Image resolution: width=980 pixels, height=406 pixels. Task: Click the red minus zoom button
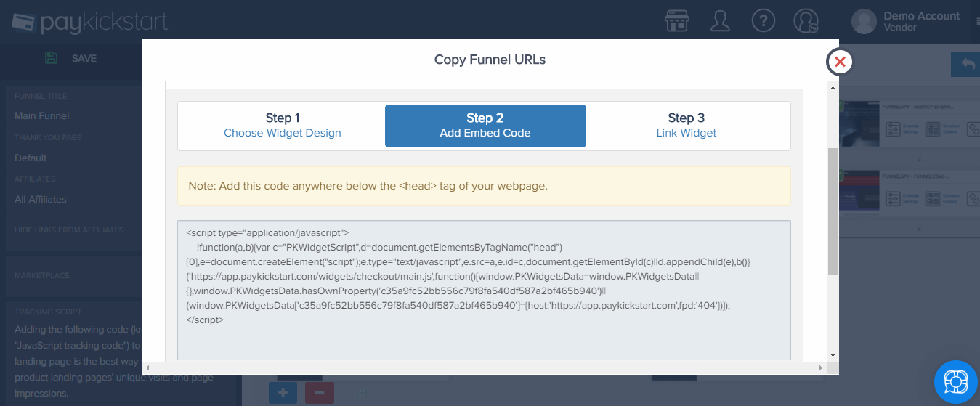[320, 393]
